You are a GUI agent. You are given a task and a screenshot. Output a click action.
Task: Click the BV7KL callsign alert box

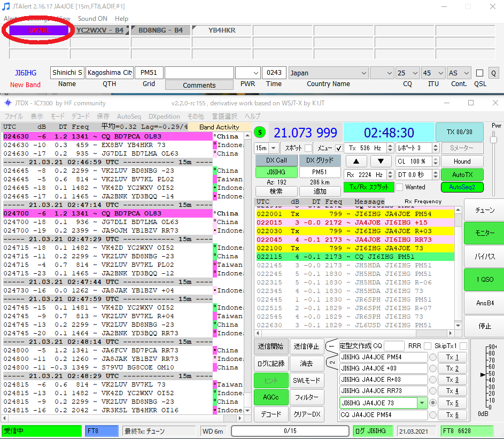click(x=39, y=30)
